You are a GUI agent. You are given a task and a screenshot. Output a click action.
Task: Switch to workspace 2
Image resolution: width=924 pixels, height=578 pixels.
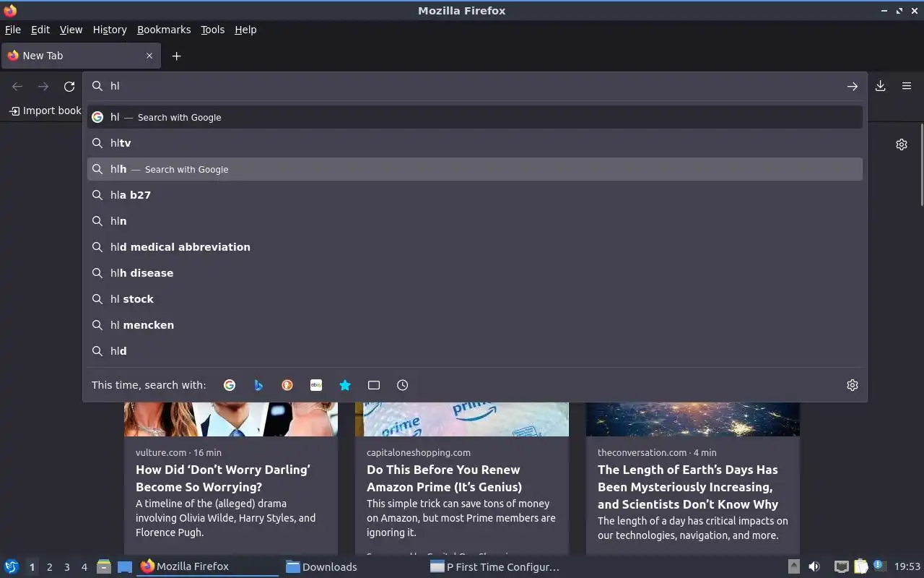pyautogui.click(x=49, y=567)
